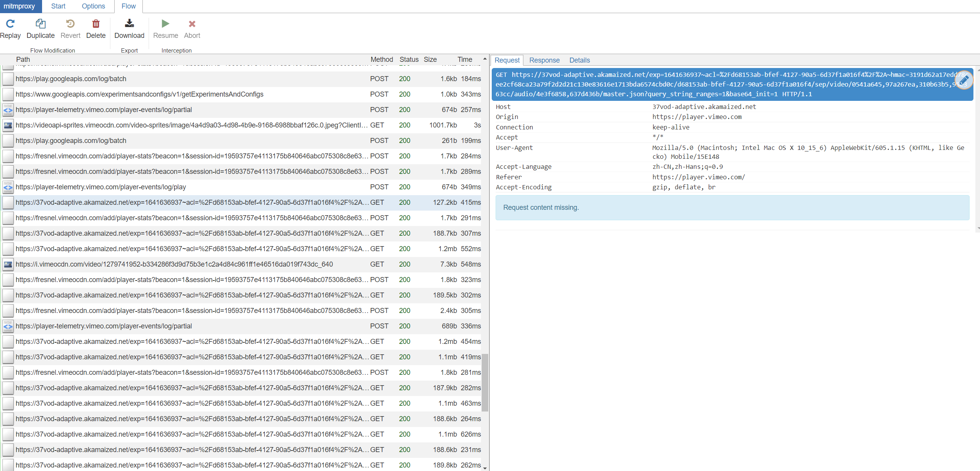This screenshot has height=471, width=980.
Task: Select the i.vimeocdn.com video thumbnail flow
Action: tap(174, 264)
